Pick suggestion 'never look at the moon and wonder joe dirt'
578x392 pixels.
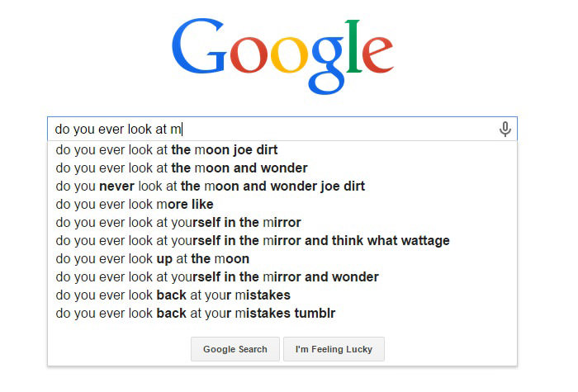(210, 186)
